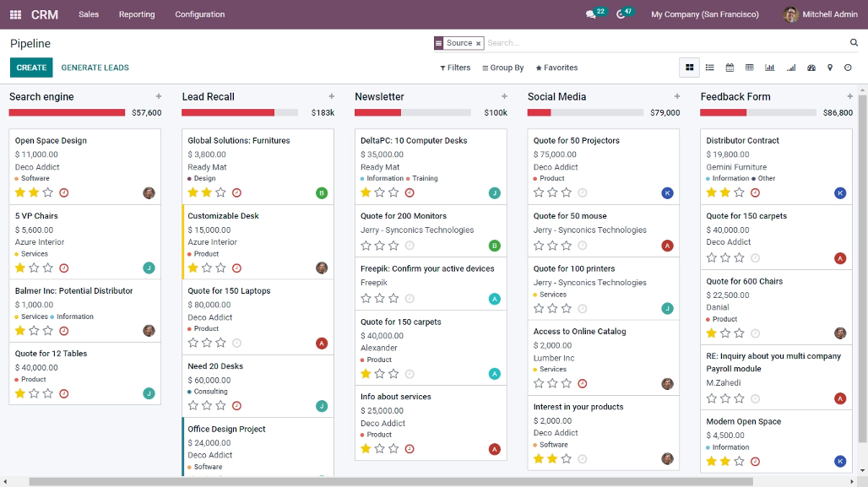Viewport: 868px width, 487px height.
Task: Click the CREATE button
Action: point(31,68)
